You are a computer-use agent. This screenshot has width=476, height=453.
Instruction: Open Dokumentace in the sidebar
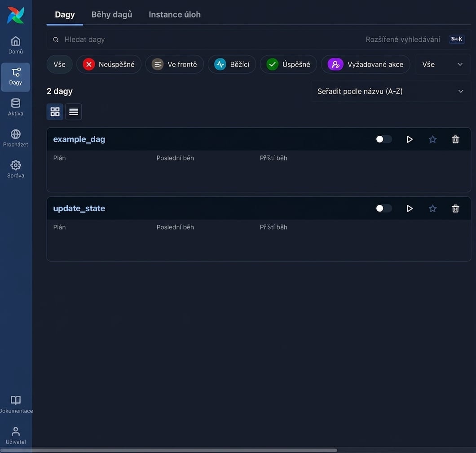click(x=15, y=404)
